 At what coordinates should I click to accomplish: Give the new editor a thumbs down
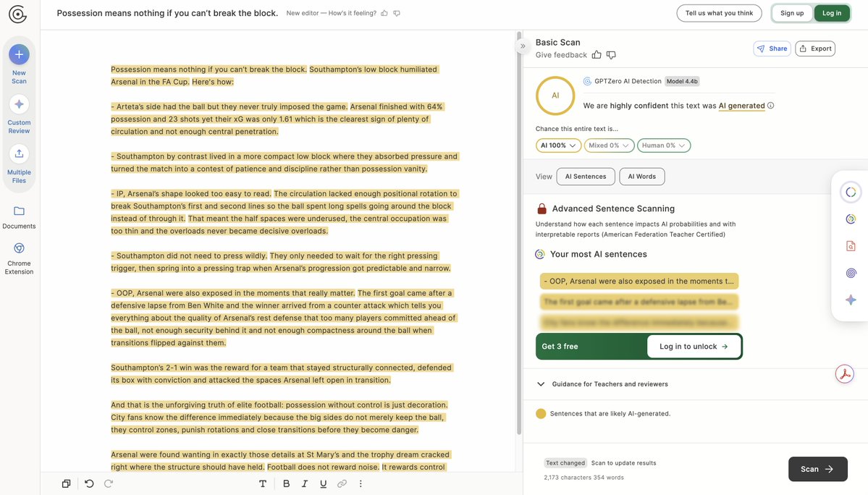pyautogui.click(x=397, y=13)
